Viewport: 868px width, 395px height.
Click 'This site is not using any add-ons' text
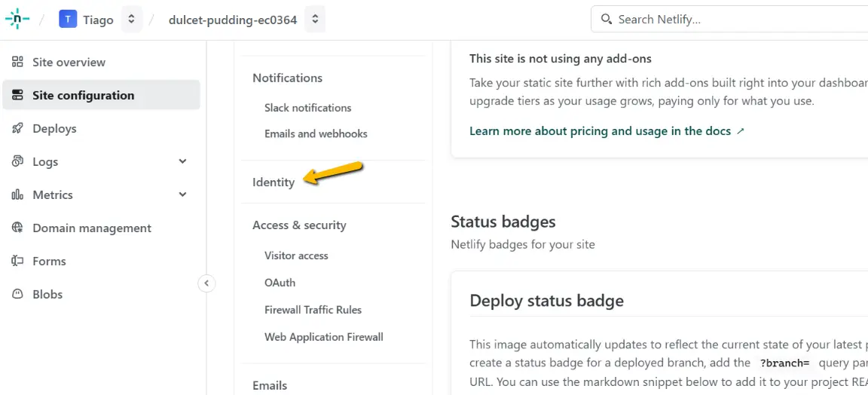(561, 59)
